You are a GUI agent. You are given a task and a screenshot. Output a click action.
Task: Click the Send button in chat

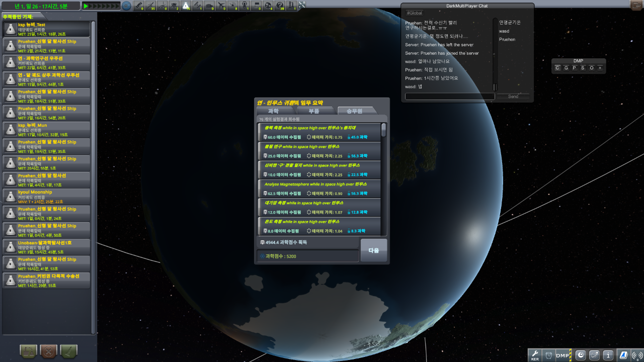(513, 97)
